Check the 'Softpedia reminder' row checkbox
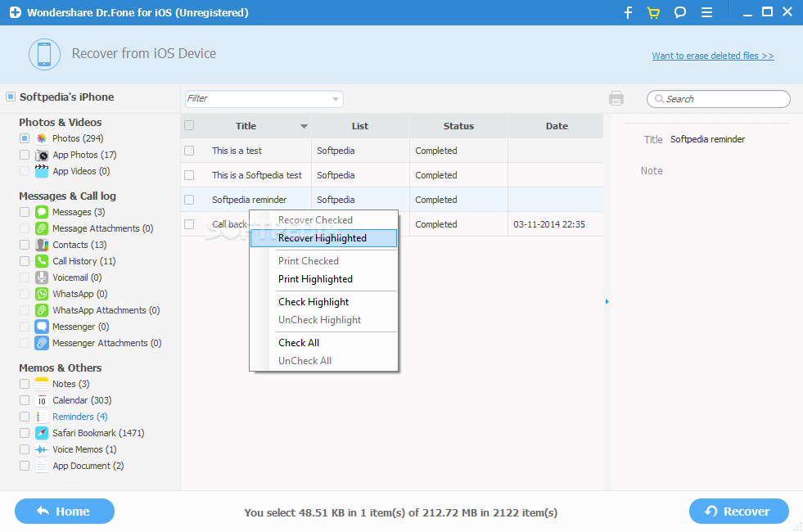 coord(189,200)
